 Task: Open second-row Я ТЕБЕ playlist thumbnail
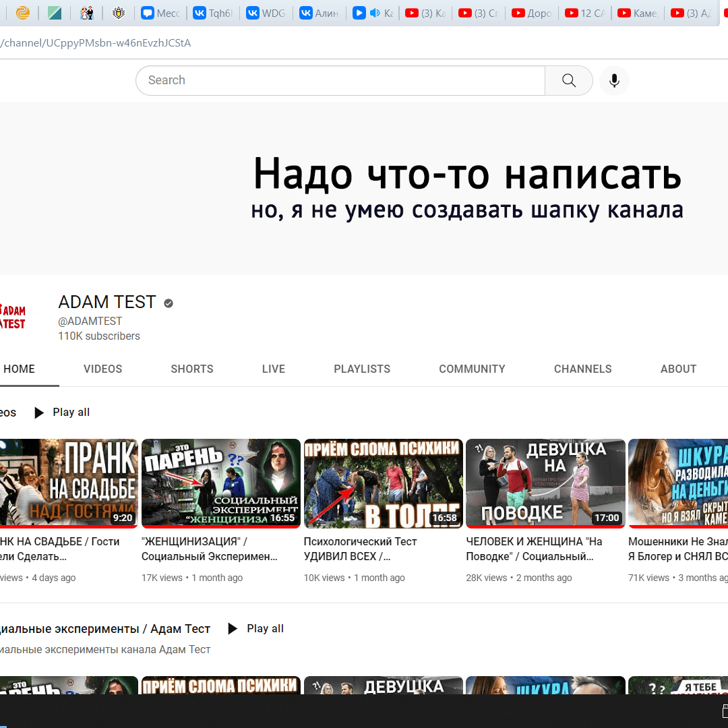pyautogui.click(x=678, y=686)
